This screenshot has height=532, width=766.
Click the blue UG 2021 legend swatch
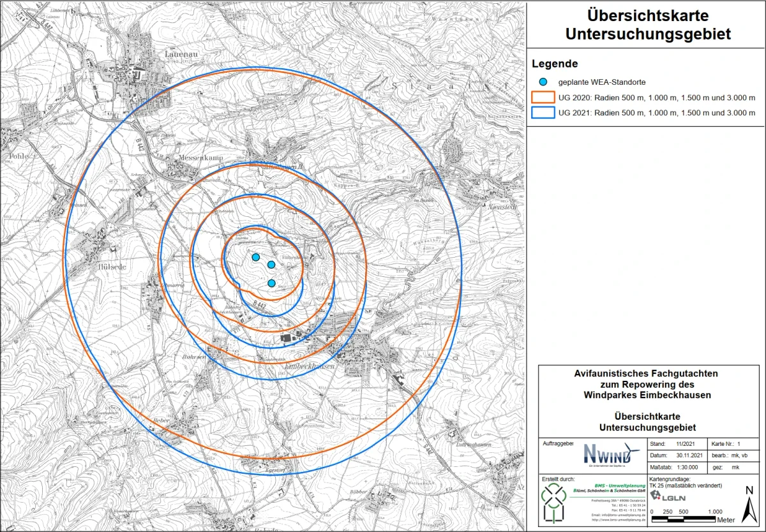pyautogui.click(x=542, y=114)
